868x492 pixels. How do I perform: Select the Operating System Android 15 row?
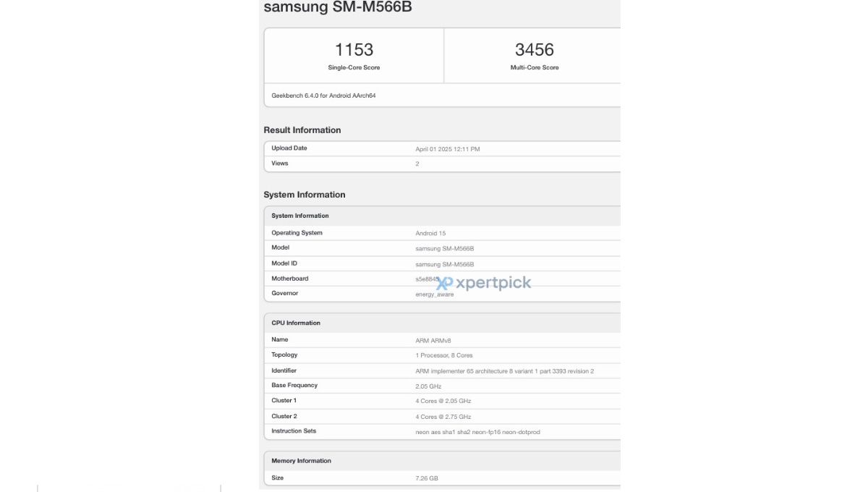[441, 233]
